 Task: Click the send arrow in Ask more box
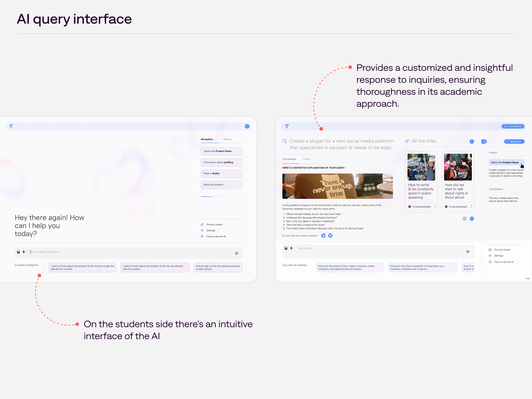pos(468,252)
